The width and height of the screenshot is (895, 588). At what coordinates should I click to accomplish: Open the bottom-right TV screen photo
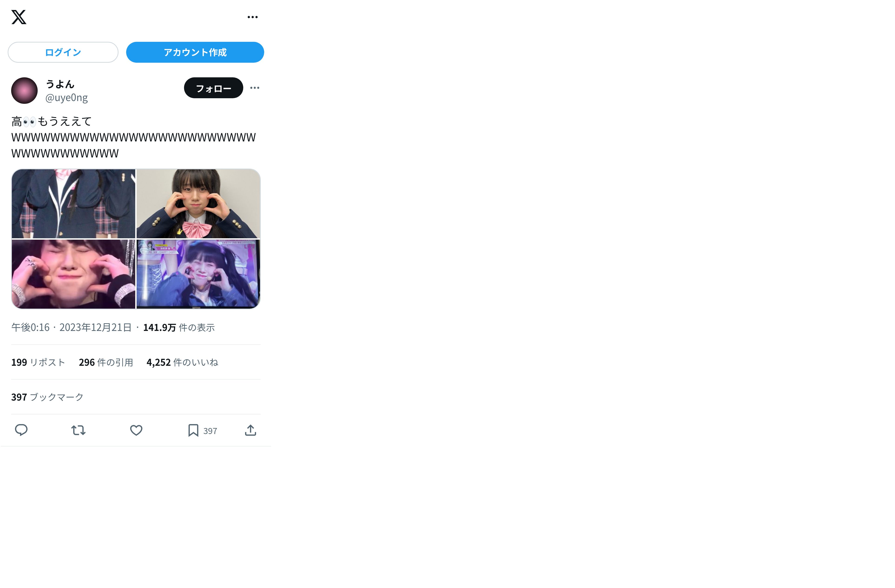point(198,274)
